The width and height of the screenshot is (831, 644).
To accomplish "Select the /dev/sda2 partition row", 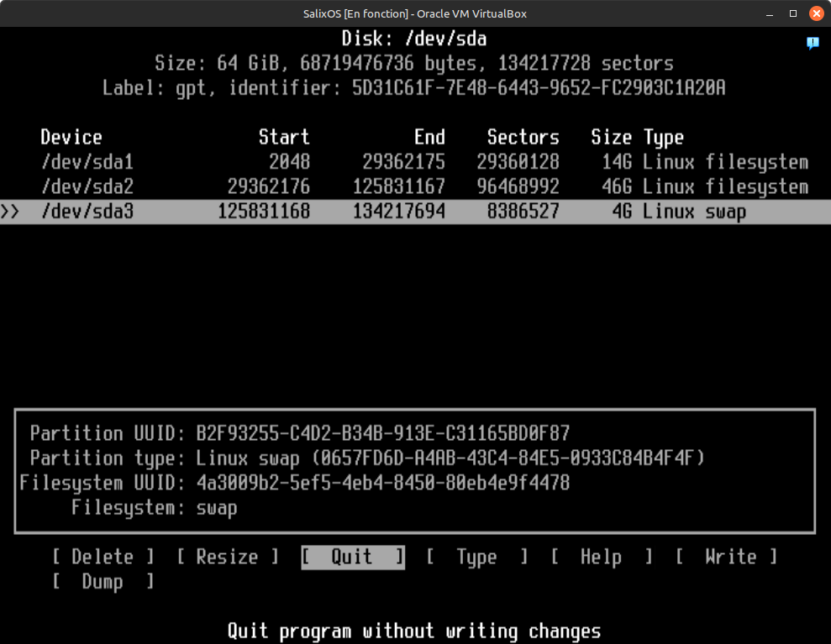I will 420,186.
